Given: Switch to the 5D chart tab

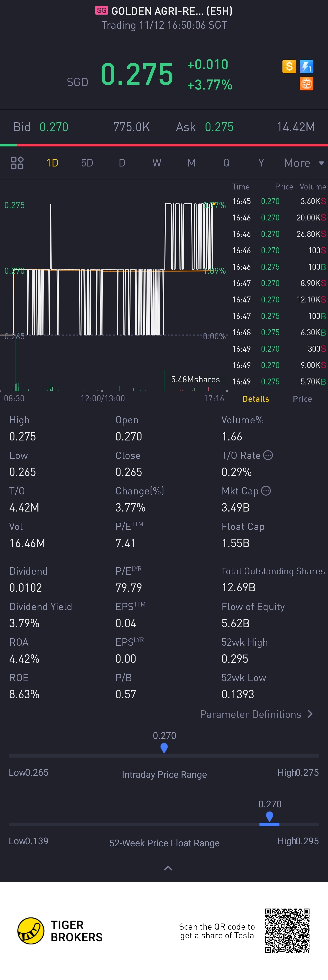Looking at the screenshot, I should click(87, 163).
